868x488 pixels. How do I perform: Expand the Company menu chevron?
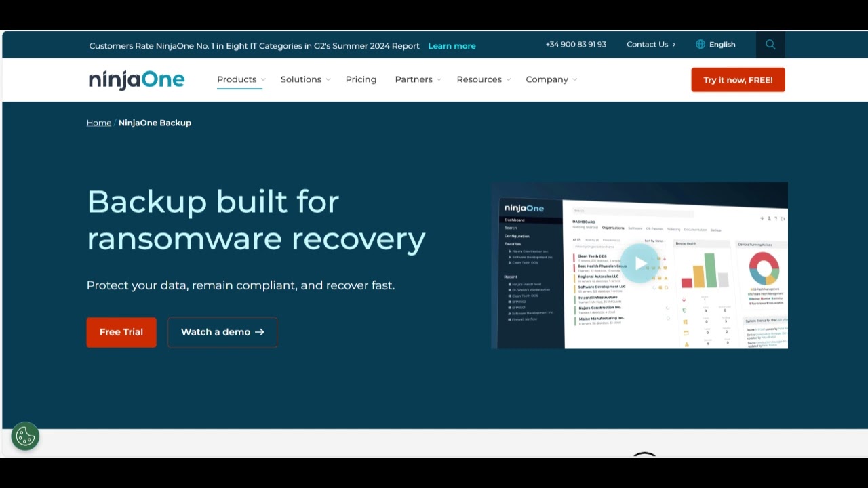[x=575, y=80]
